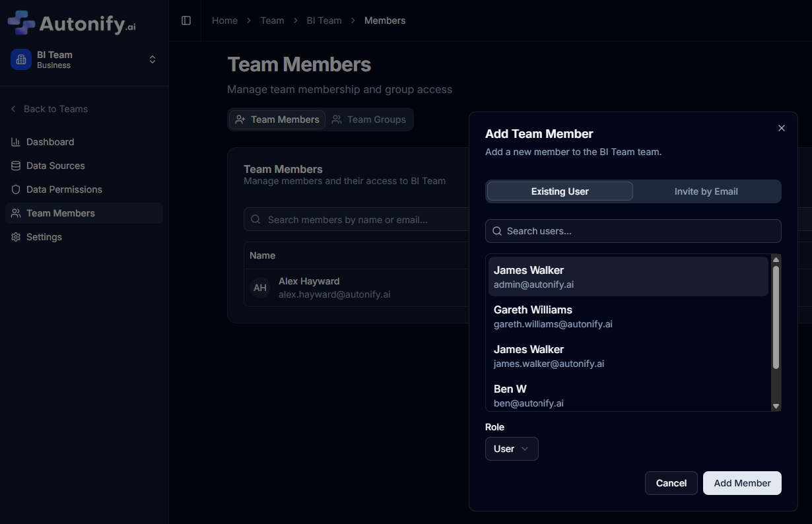
Task: Click user list scrollbar down arrow
Action: tap(776, 406)
